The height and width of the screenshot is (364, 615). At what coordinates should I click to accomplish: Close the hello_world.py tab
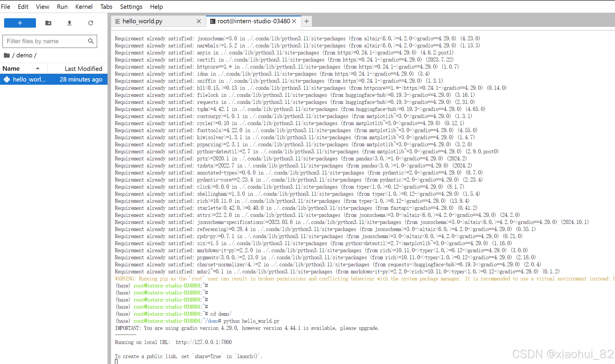199,21
